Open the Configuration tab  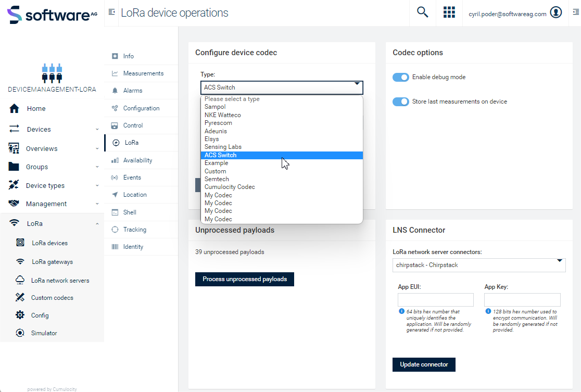point(141,108)
